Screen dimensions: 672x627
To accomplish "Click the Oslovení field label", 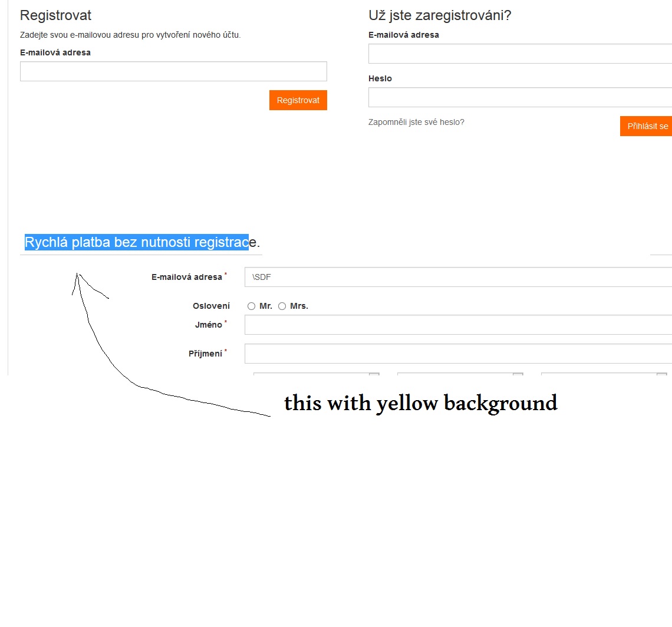I will (x=211, y=306).
